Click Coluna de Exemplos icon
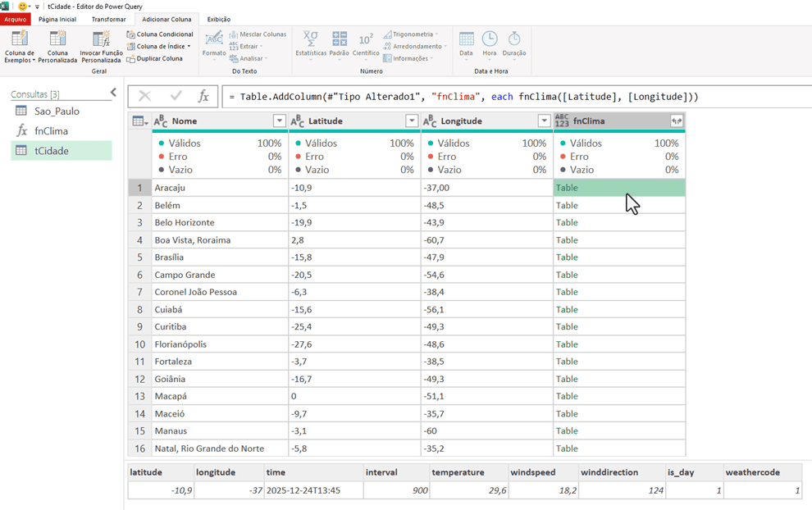 pyautogui.click(x=20, y=39)
